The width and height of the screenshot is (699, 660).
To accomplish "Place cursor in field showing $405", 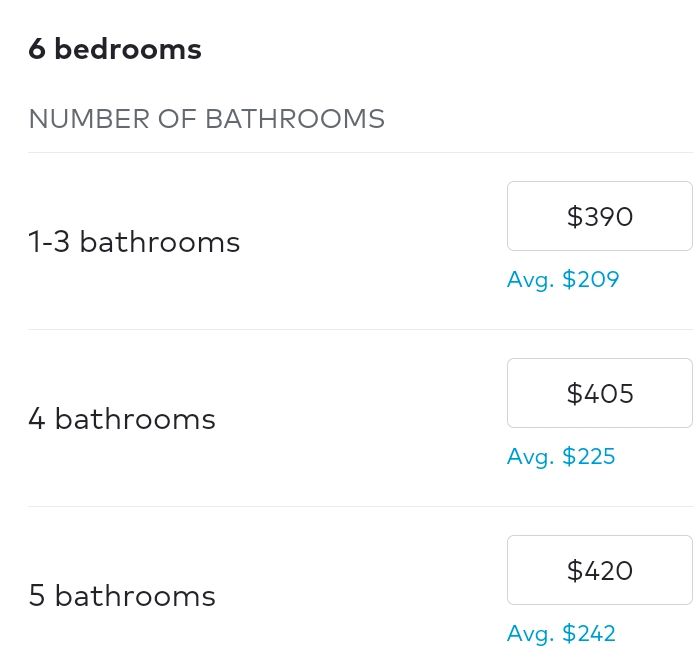I will (x=599, y=393).
